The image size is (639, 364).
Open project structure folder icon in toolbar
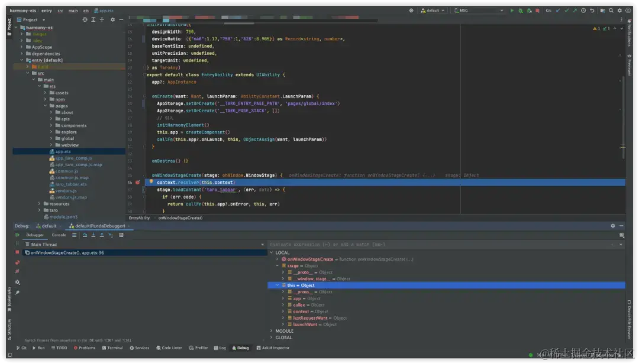[602, 11]
